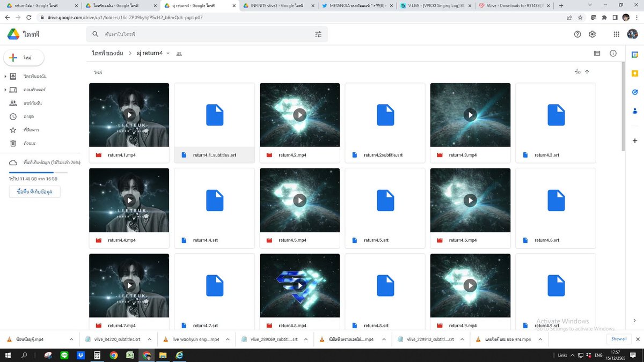This screenshot has height=362, width=644.
Task: Expand Computers tree in sidebar
Action: (x=5, y=90)
